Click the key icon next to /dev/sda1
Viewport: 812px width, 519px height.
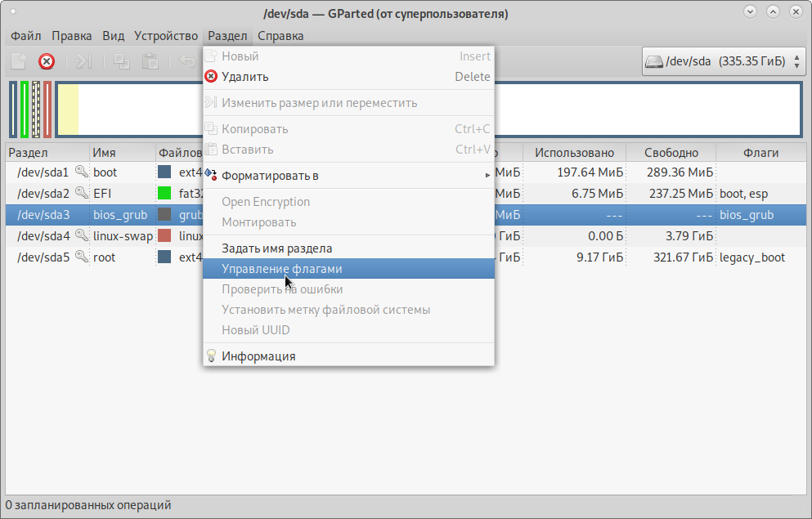click(81, 172)
